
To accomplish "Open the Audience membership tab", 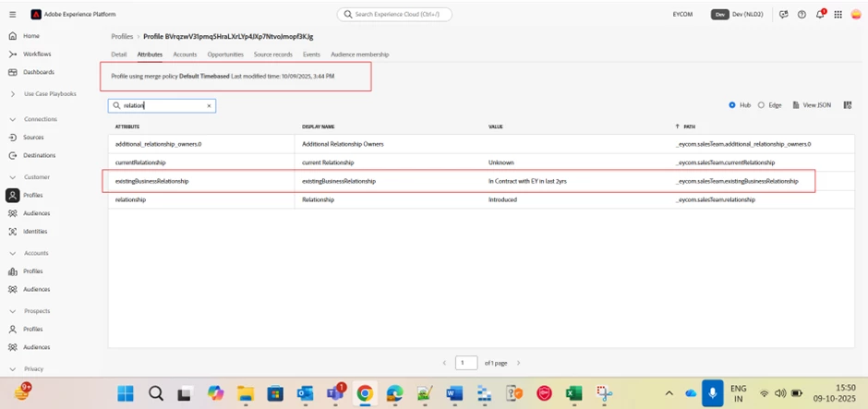I will [x=360, y=54].
